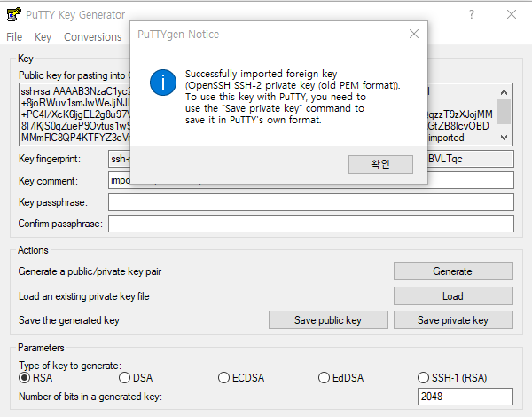Screen dimensions: 532x417
Task: Click the 'Number of bits in a generated key:' label
Action: pos(90,397)
